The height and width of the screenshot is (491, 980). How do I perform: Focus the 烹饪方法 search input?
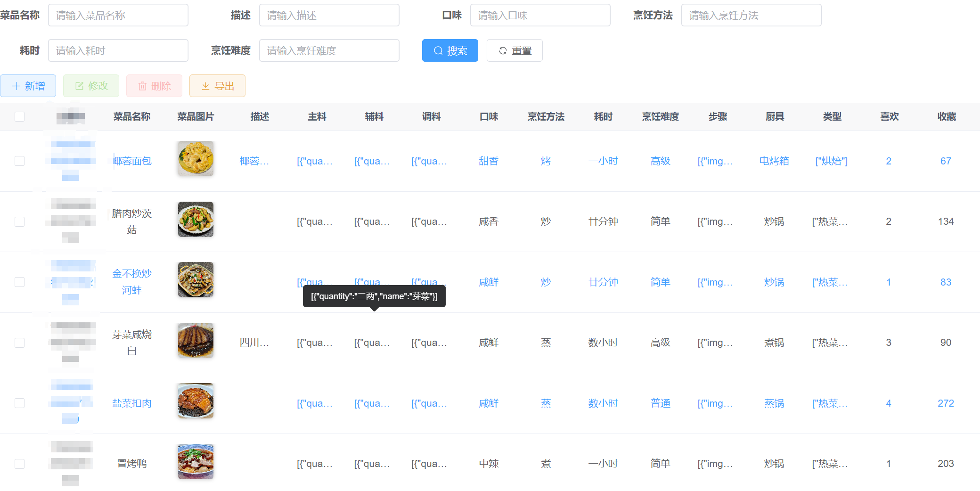(751, 15)
